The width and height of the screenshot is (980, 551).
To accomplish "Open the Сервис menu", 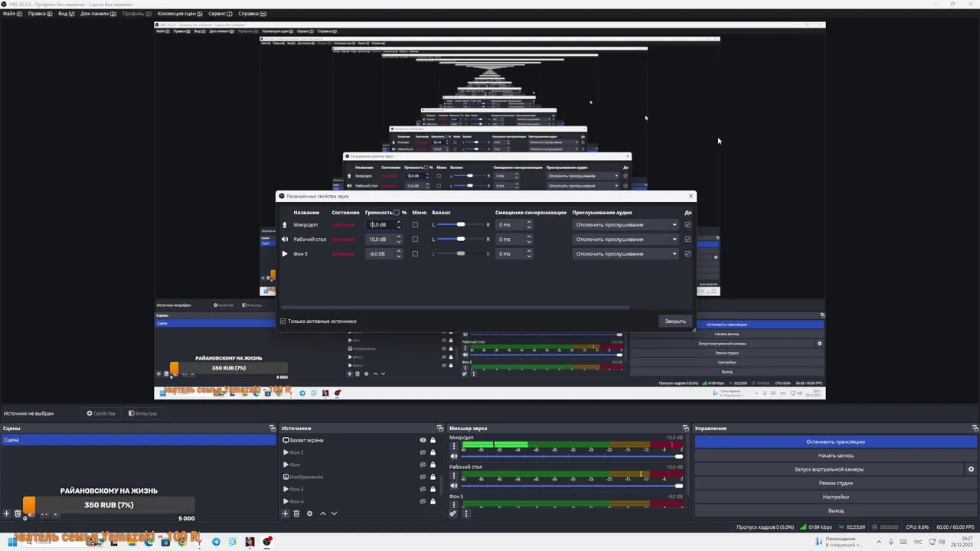I will pos(221,14).
